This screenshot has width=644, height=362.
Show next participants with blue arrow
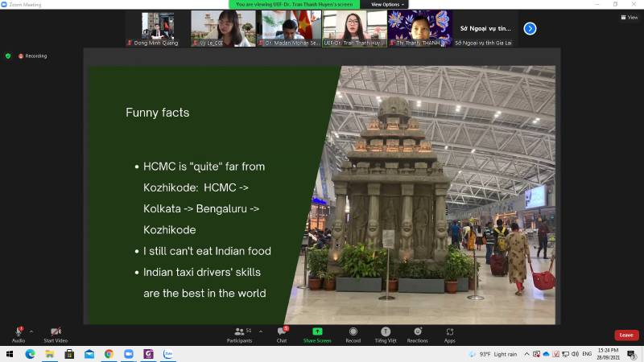pyautogui.click(x=530, y=28)
